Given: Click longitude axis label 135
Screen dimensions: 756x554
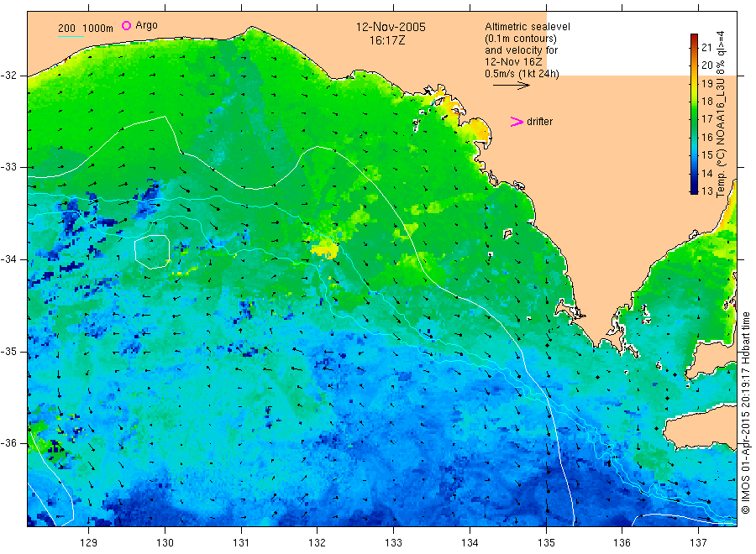Looking at the screenshot, I should pyautogui.click(x=546, y=543).
